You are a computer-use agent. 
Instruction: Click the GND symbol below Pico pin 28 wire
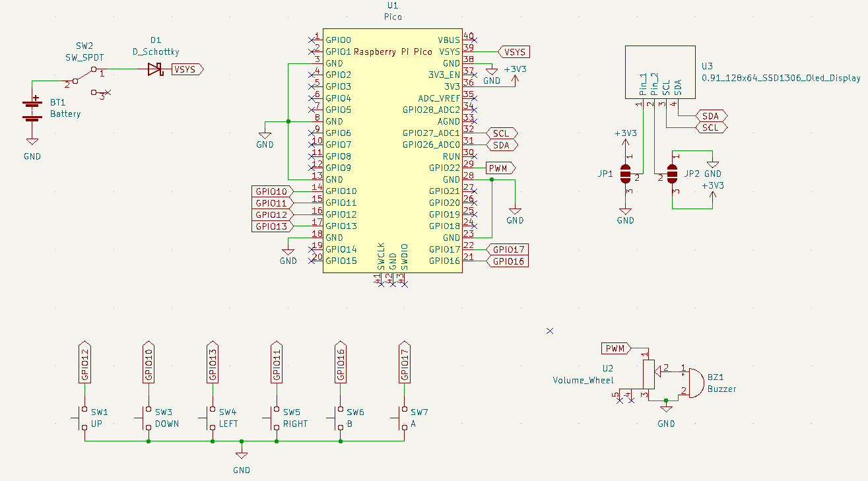[x=515, y=212]
